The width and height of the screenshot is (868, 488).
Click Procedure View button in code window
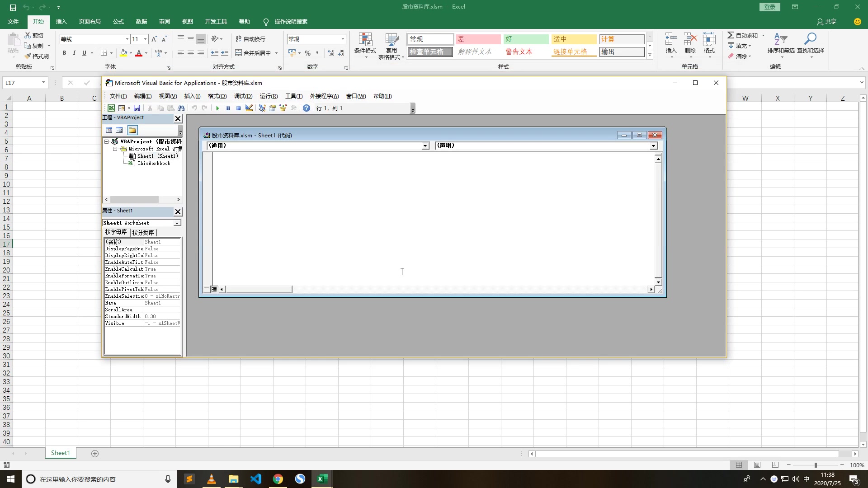(x=207, y=289)
